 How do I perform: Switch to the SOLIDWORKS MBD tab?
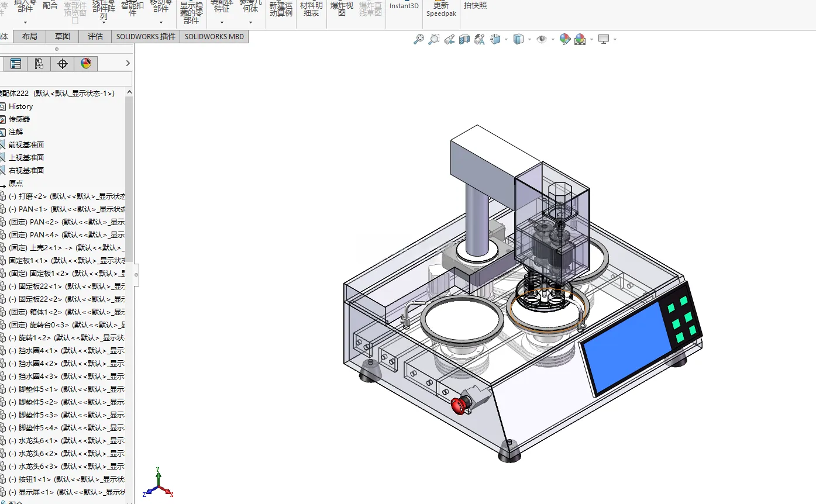(214, 36)
